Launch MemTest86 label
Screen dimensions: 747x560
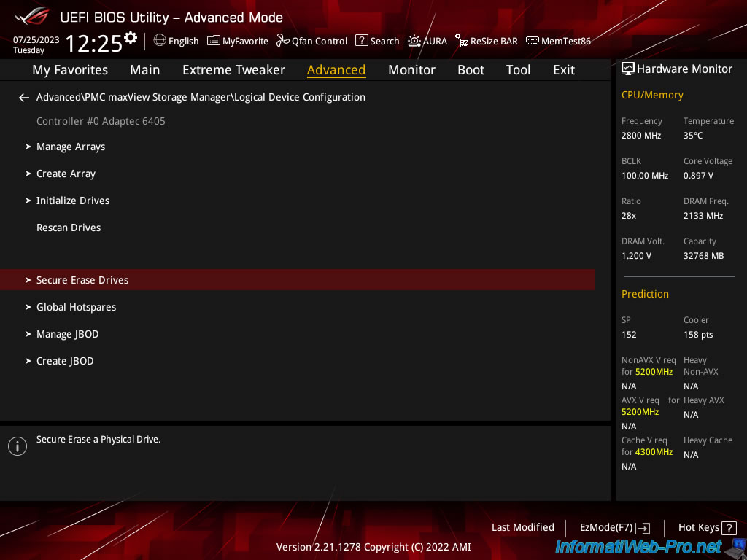[x=566, y=42]
